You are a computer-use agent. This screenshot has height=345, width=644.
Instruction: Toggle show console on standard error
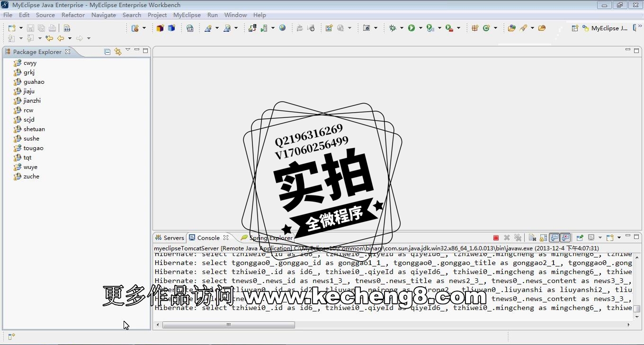[x=565, y=238]
